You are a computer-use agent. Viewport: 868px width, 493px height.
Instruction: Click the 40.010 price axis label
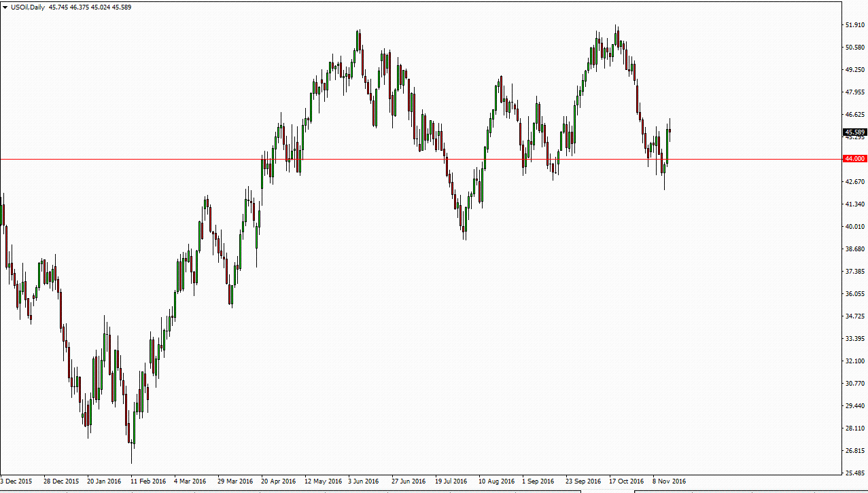coord(854,227)
